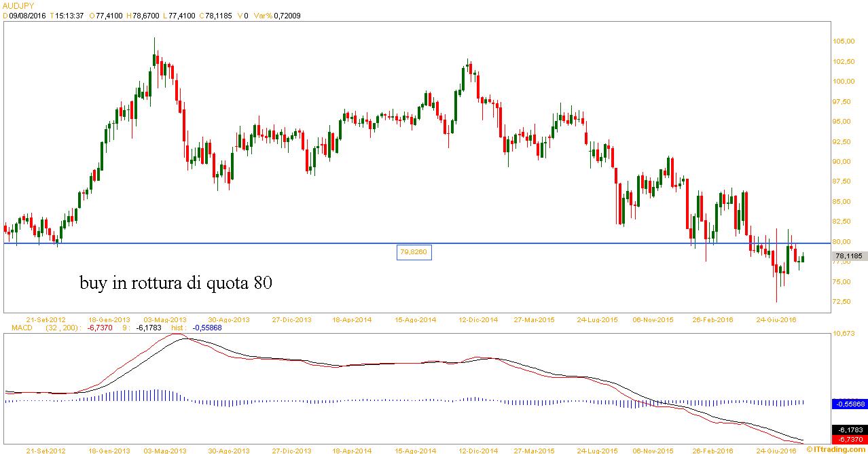Viewport: 868px width, 454px height.
Task: Click the blue -0,55868 histogram value tag
Action: [x=850, y=403]
